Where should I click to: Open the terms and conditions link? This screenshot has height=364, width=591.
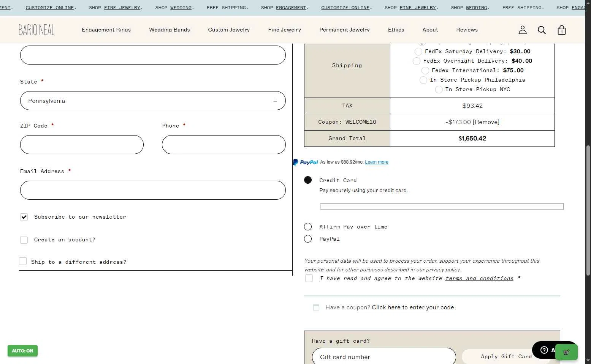point(479,279)
